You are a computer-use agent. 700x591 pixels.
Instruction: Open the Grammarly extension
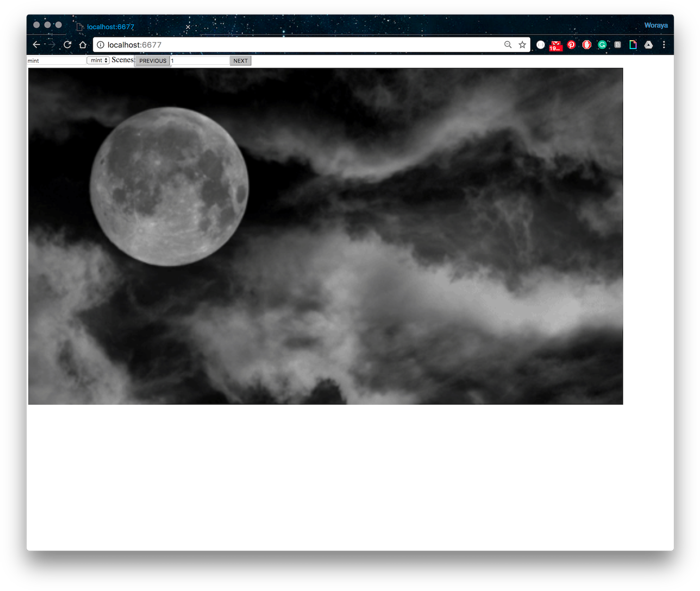tap(602, 45)
